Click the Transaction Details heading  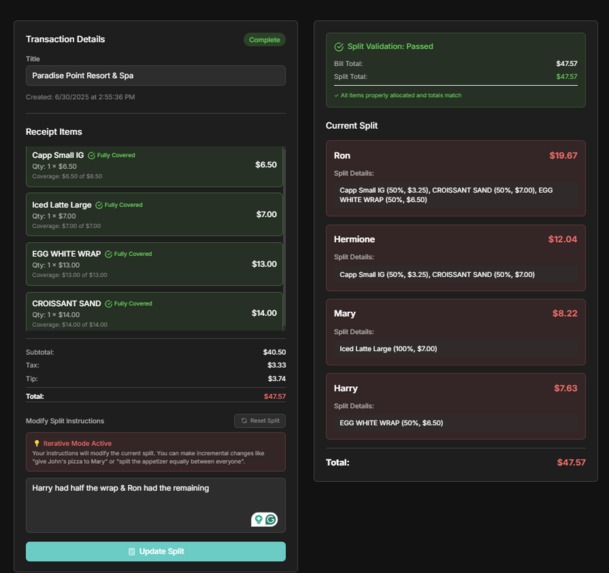65,39
